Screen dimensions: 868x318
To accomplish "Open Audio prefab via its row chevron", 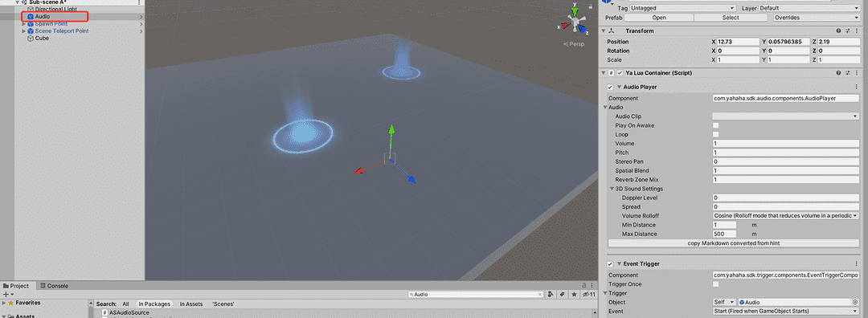I will pyautogui.click(x=141, y=17).
